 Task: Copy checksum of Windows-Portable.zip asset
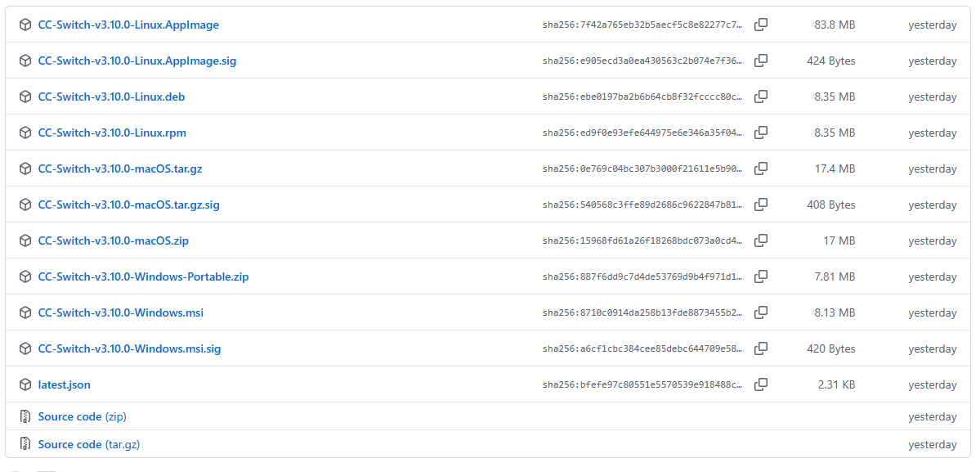pyautogui.click(x=760, y=276)
